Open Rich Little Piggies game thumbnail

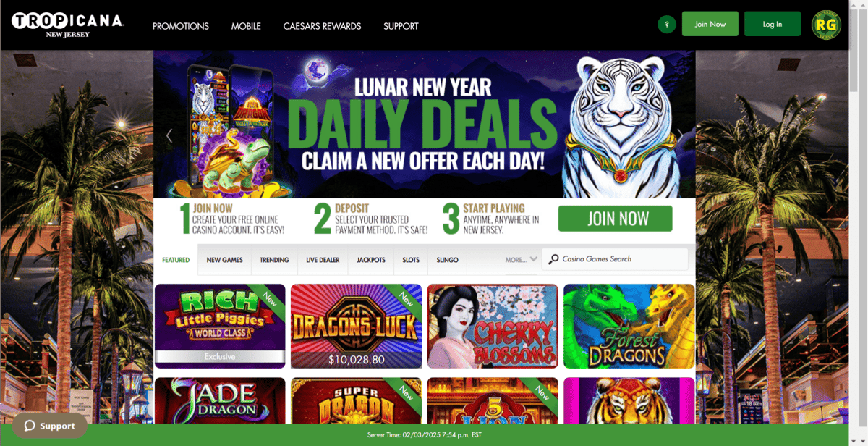[220, 327]
